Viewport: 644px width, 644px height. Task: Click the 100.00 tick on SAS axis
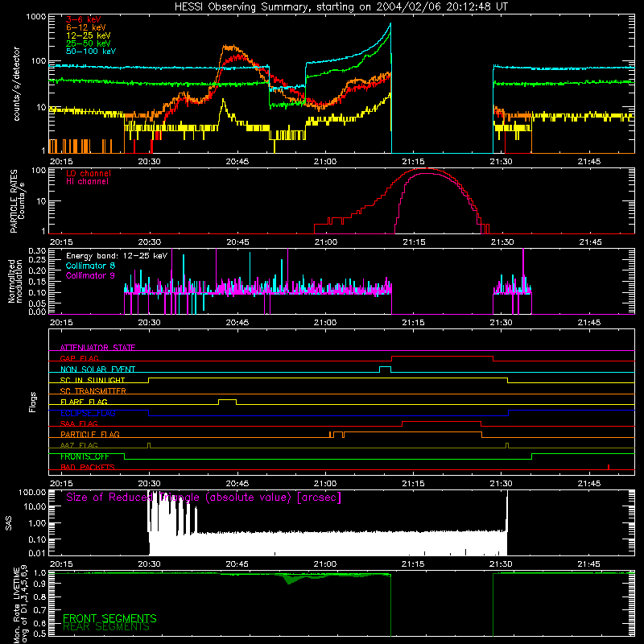point(32,492)
